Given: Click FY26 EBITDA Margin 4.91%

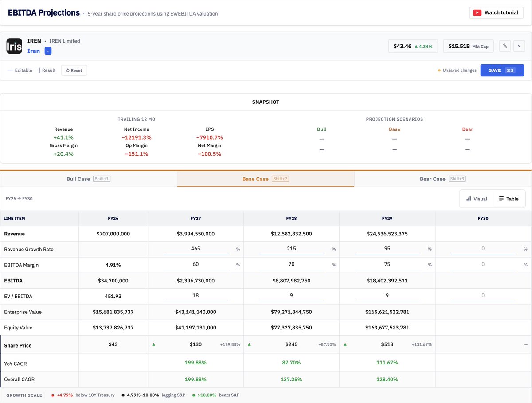Looking at the screenshot, I should coord(113,265).
